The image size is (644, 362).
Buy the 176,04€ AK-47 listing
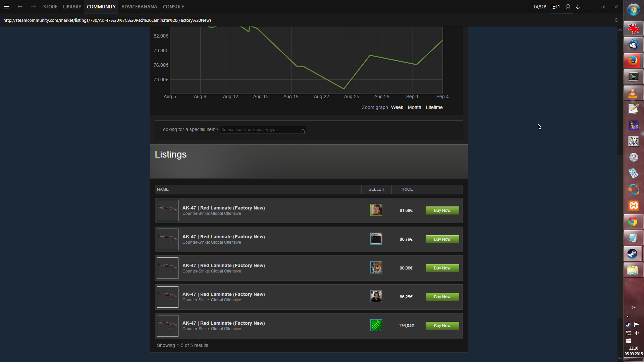coord(442,326)
